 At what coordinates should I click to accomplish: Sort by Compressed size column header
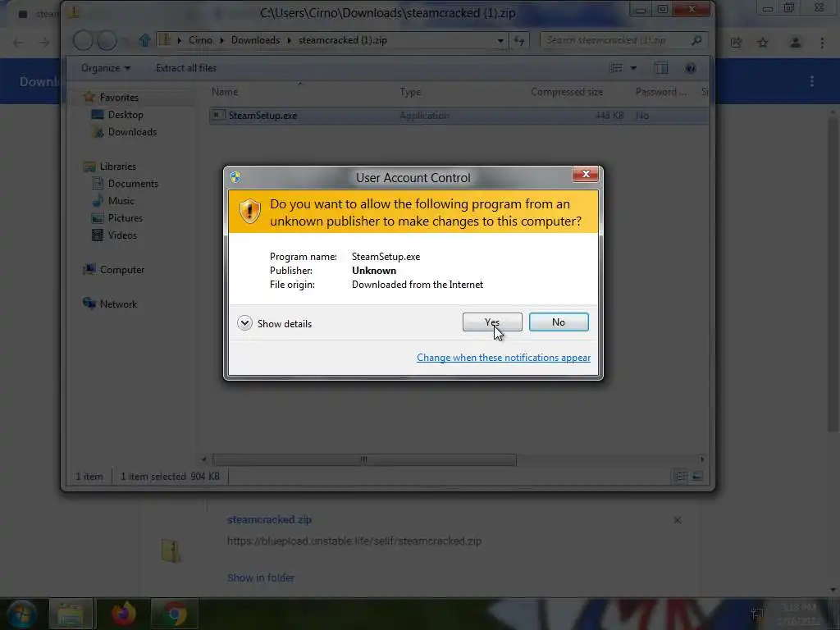click(566, 92)
